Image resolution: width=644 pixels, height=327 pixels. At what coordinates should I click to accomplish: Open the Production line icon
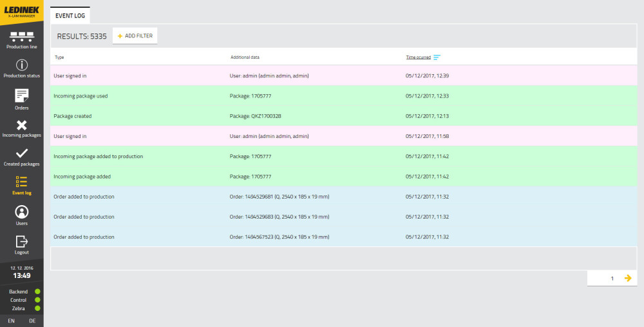coord(21,36)
